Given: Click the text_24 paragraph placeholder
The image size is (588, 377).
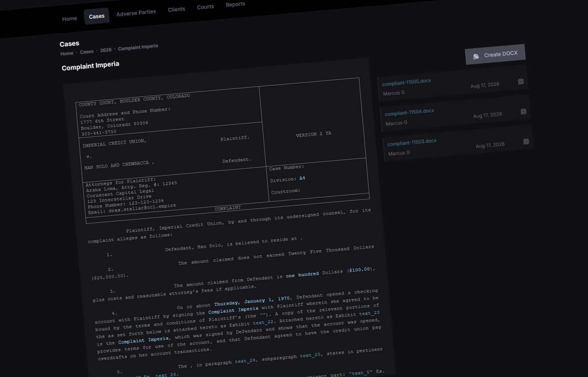Looking at the screenshot, I should click(245, 361).
